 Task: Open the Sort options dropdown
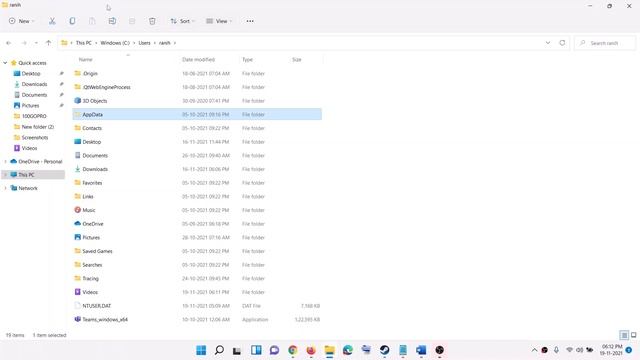tap(182, 21)
